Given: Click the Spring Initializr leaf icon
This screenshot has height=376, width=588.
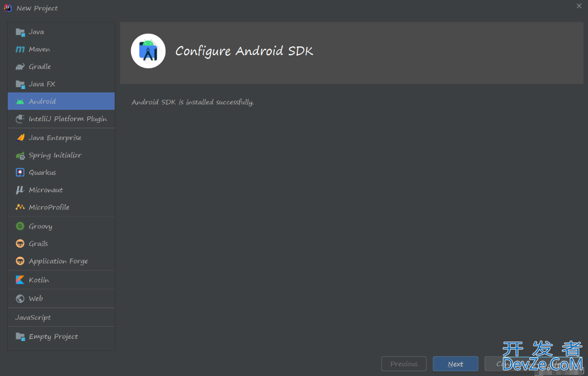Looking at the screenshot, I should tap(20, 155).
